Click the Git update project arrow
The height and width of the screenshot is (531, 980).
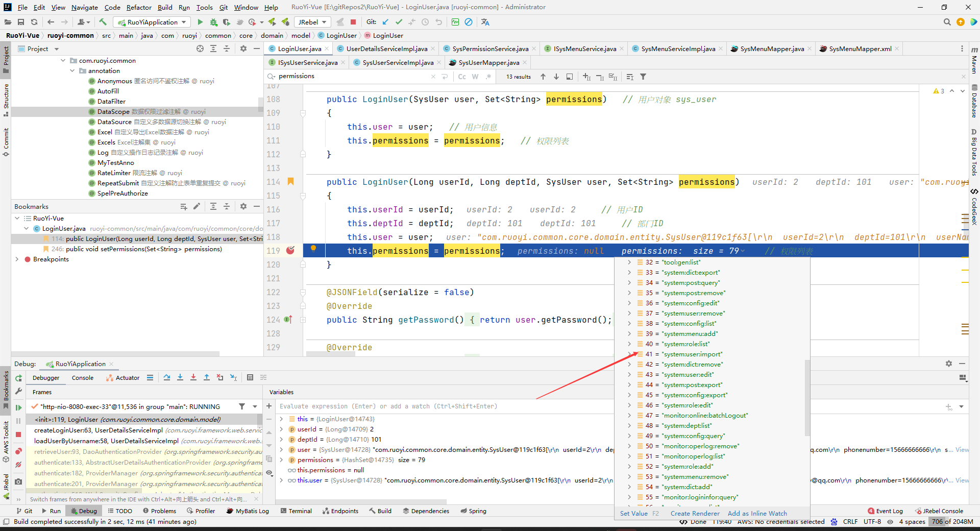pyautogui.click(x=385, y=22)
